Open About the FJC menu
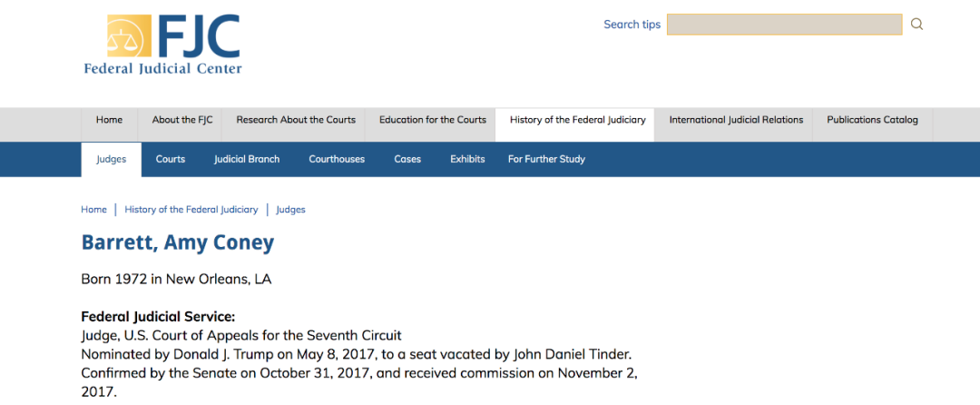 tap(182, 120)
